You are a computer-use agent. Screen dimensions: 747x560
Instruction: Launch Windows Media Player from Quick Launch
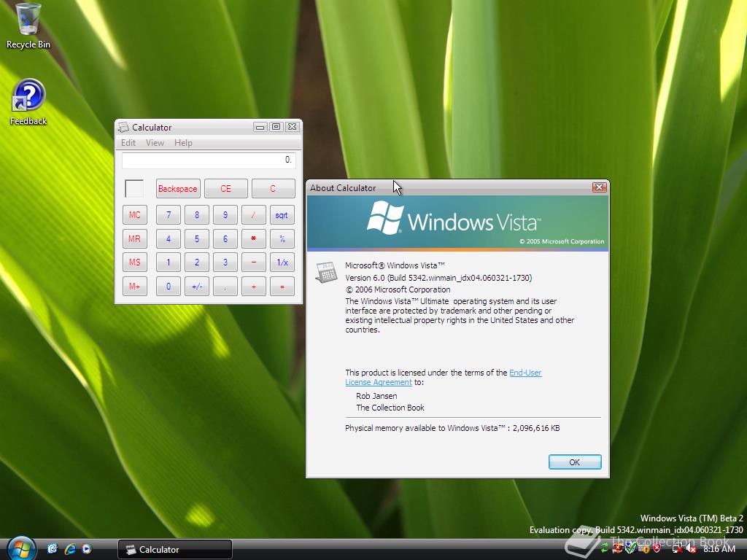coord(87,549)
